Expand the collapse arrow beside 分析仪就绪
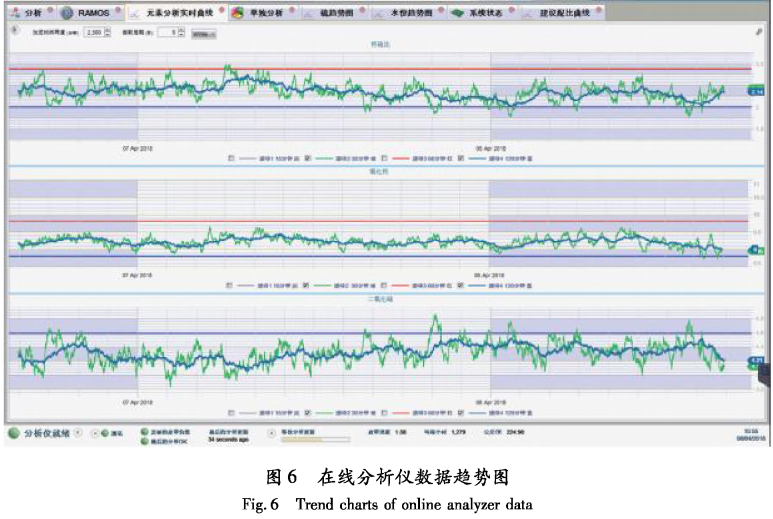773x519 pixels. coord(79,434)
